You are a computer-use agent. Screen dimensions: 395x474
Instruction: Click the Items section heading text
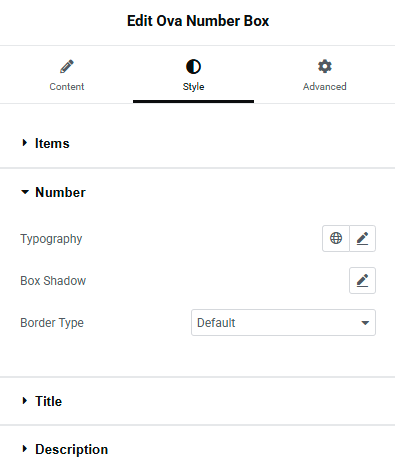[52, 143]
